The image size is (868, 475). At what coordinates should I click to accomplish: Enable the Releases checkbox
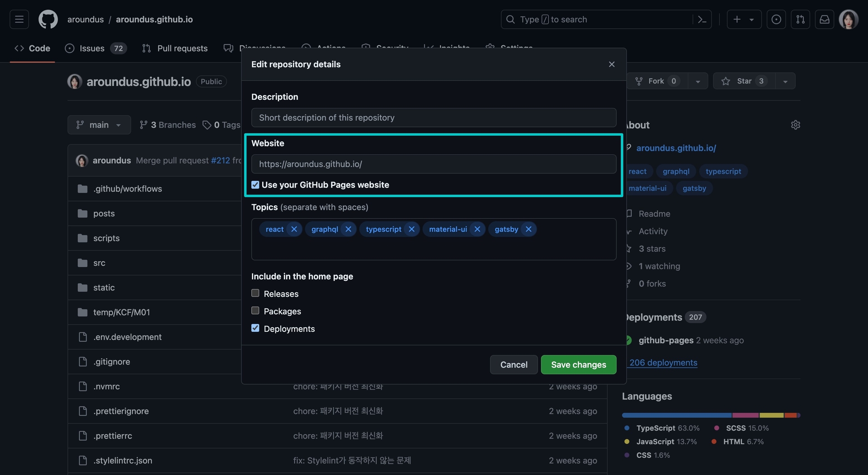(x=255, y=293)
